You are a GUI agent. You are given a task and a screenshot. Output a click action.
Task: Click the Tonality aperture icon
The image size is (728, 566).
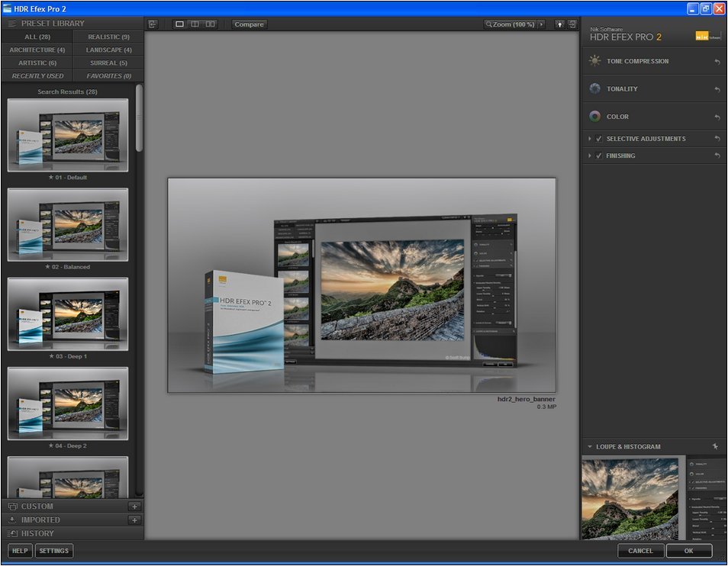click(x=594, y=88)
